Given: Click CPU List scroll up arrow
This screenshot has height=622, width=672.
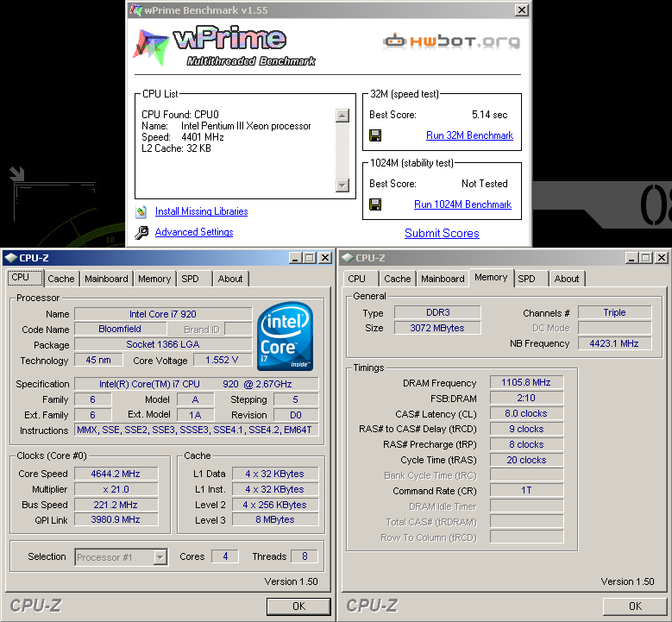Looking at the screenshot, I should (342, 116).
